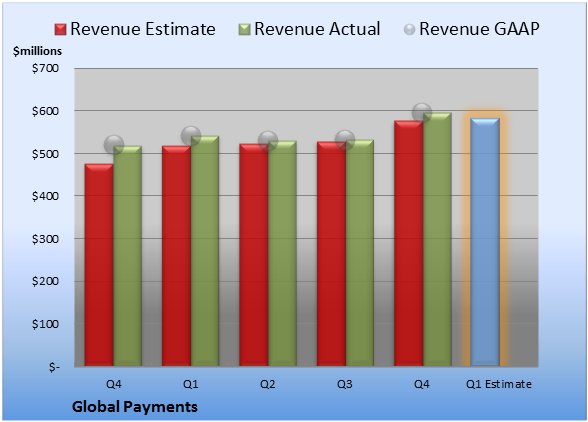This screenshot has width=588, height=422.
Task: Click the GAAP marker above Q3
Action: [345, 140]
